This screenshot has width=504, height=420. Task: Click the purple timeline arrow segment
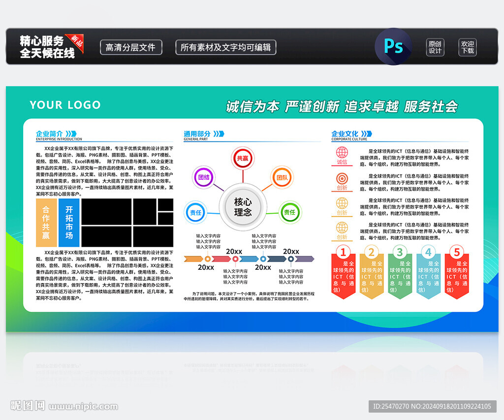click(x=304, y=259)
